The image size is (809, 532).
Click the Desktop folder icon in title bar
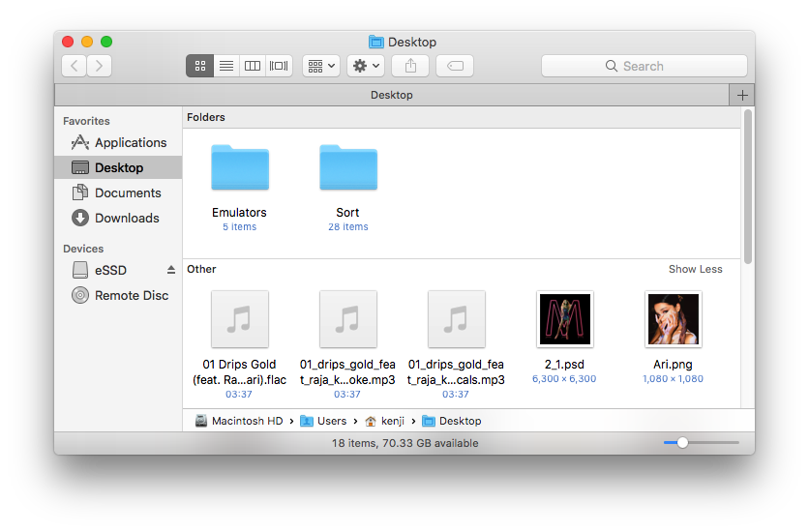(376, 42)
